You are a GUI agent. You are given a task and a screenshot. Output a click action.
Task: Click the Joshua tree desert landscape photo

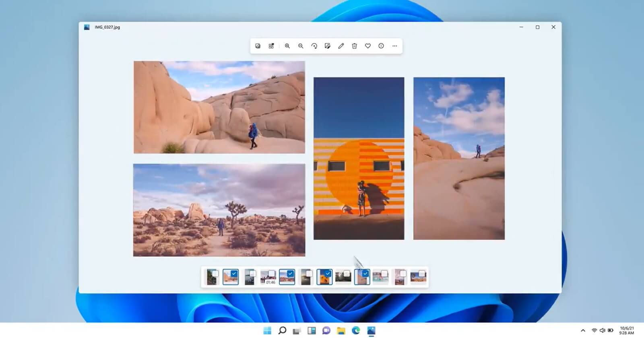click(219, 210)
